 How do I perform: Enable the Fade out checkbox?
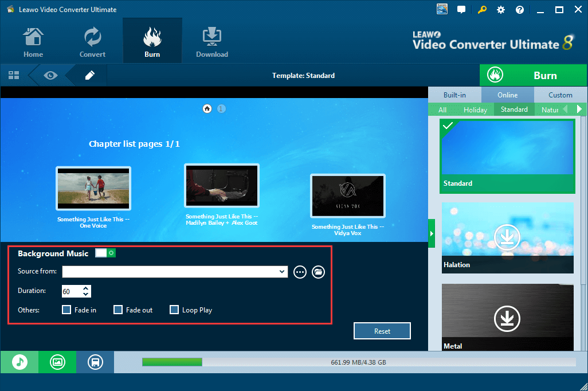click(118, 310)
